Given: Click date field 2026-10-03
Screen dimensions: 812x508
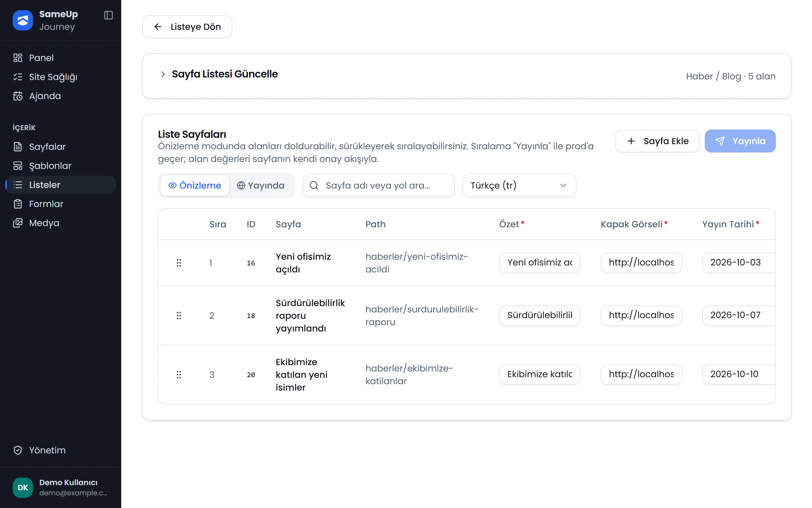Looking at the screenshot, I should click(738, 263).
